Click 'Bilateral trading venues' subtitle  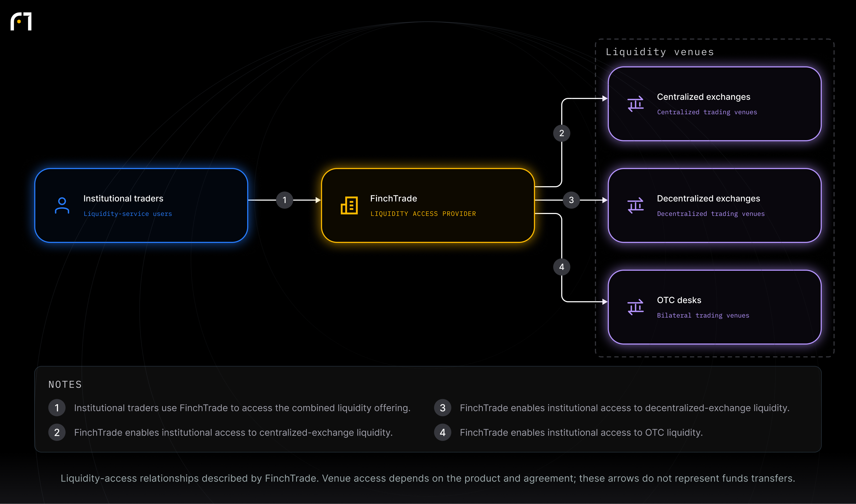click(x=703, y=315)
